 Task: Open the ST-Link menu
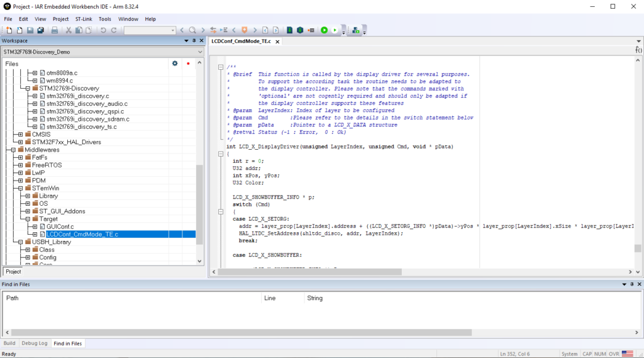click(84, 19)
